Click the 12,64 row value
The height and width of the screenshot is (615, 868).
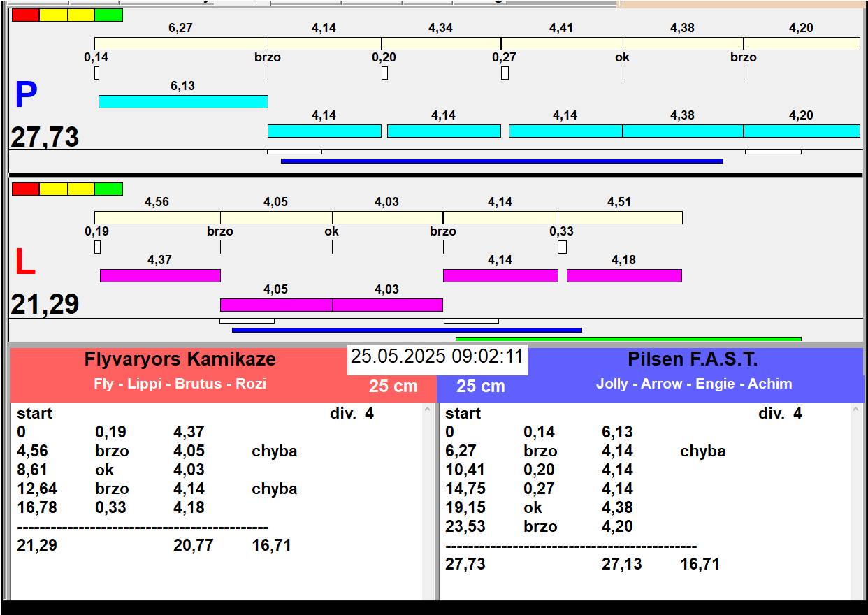[x=37, y=489]
